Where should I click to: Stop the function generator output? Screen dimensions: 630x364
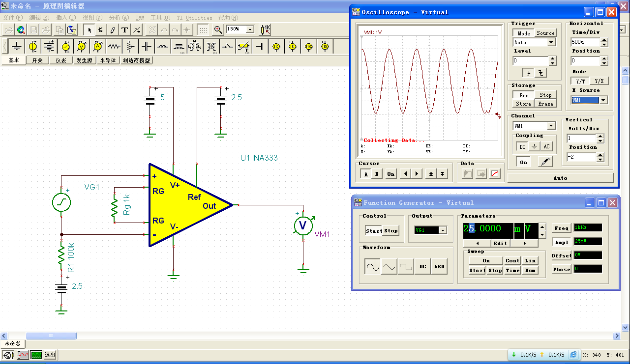(391, 231)
